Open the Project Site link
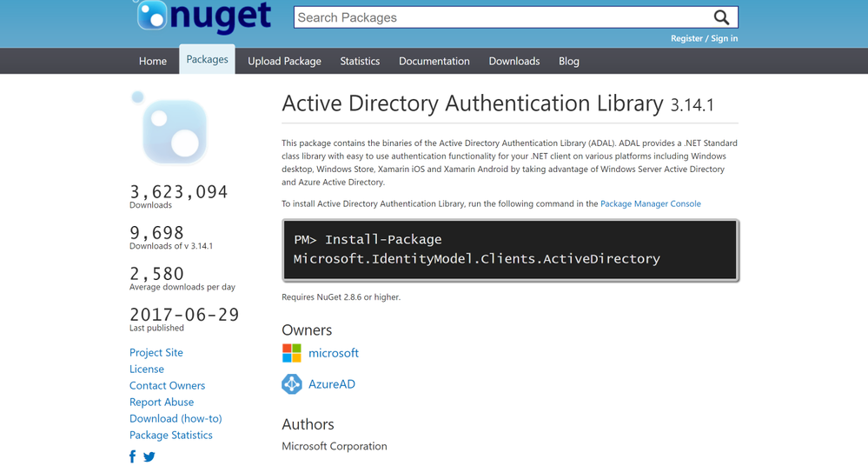This screenshot has width=868, height=466. [156, 352]
